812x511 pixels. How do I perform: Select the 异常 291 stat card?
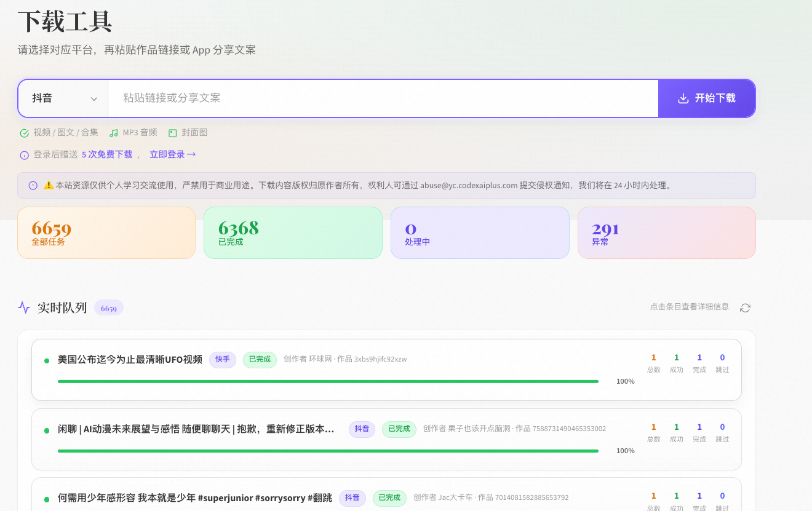tap(667, 232)
